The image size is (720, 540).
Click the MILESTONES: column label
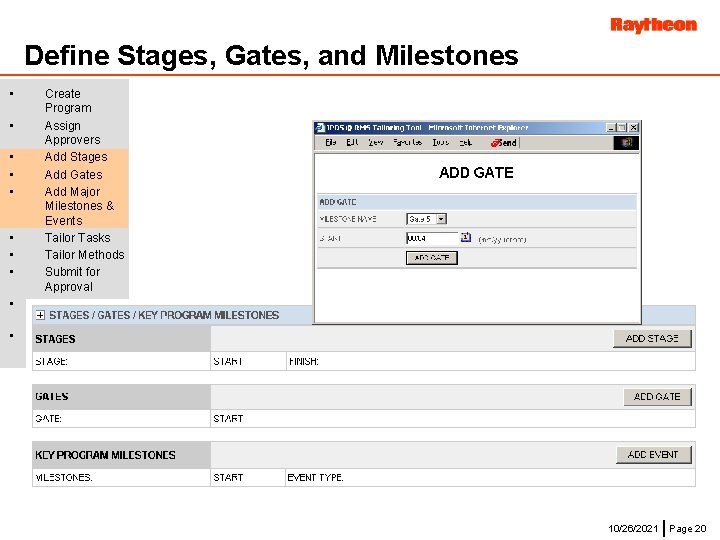pyautogui.click(x=64, y=478)
